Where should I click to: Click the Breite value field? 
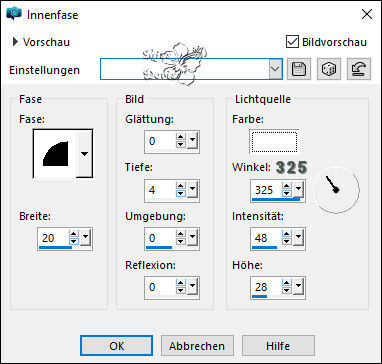pos(53,238)
